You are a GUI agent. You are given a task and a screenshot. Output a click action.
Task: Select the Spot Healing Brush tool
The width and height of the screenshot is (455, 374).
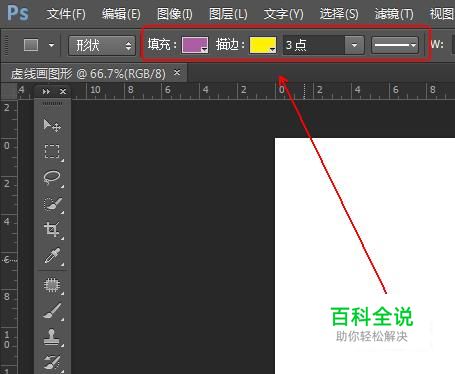pyautogui.click(x=52, y=285)
